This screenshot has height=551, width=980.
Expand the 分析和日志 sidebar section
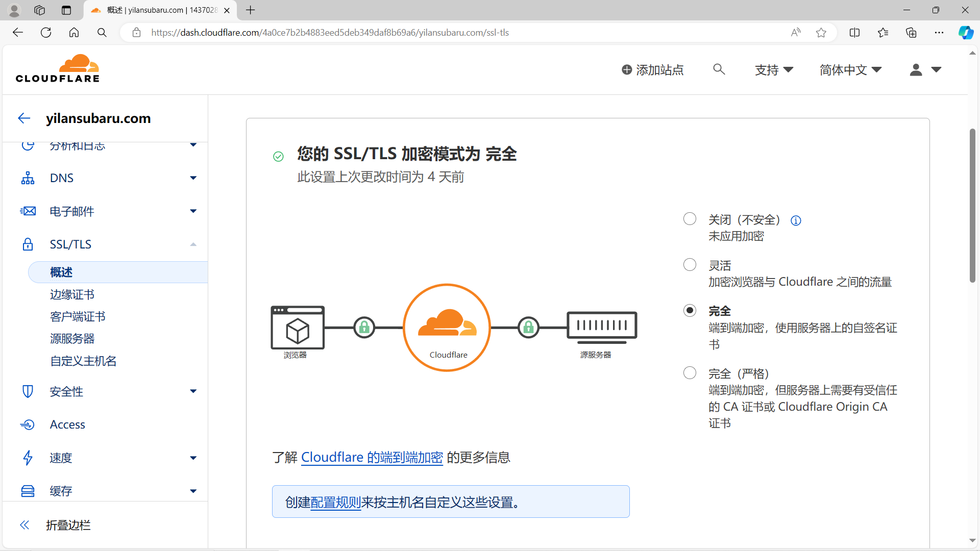coord(193,145)
